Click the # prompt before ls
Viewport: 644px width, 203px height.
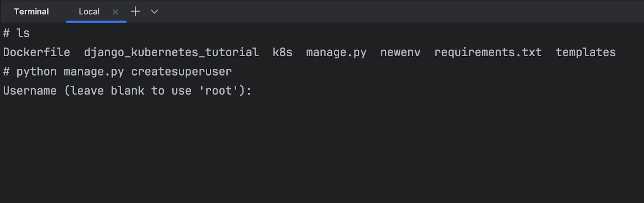6,33
